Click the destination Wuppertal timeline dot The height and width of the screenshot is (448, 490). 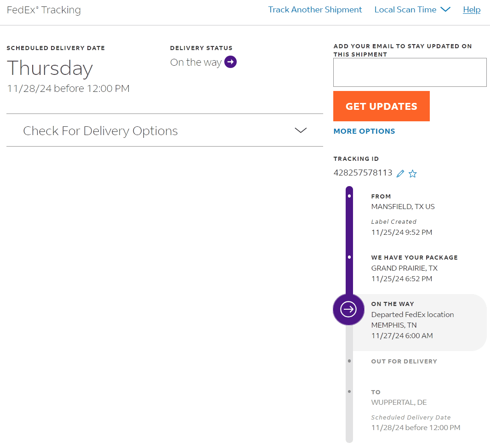click(x=349, y=391)
